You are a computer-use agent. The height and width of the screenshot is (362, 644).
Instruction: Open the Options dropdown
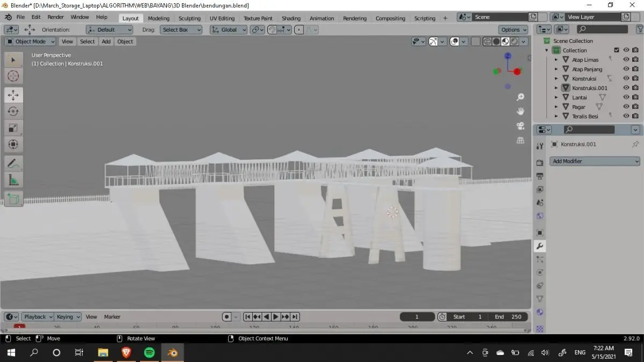click(514, 29)
